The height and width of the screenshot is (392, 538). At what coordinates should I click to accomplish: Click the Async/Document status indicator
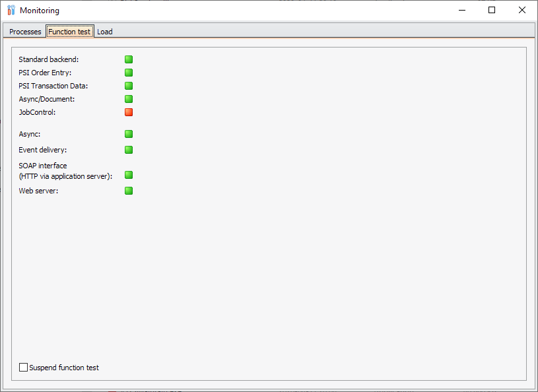pyautogui.click(x=129, y=99)
